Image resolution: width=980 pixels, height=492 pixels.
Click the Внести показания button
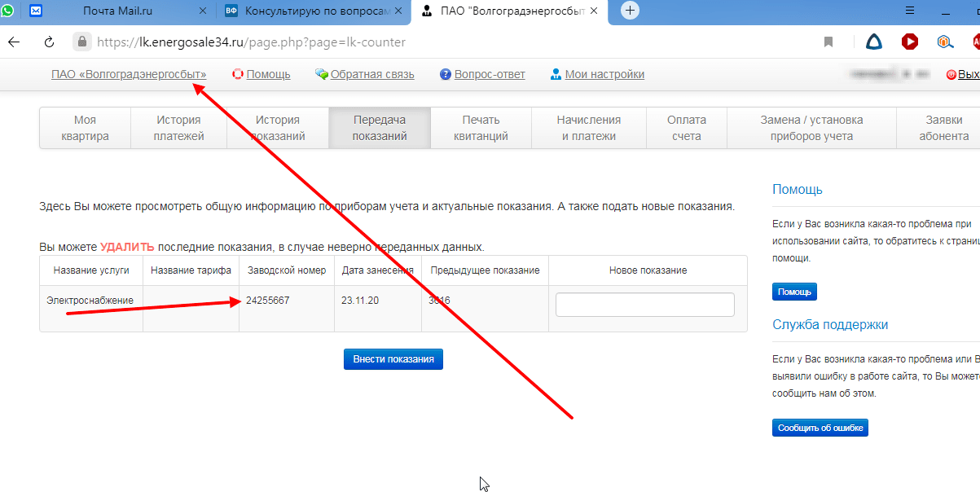pyautogui.click(x=393, y=359)
